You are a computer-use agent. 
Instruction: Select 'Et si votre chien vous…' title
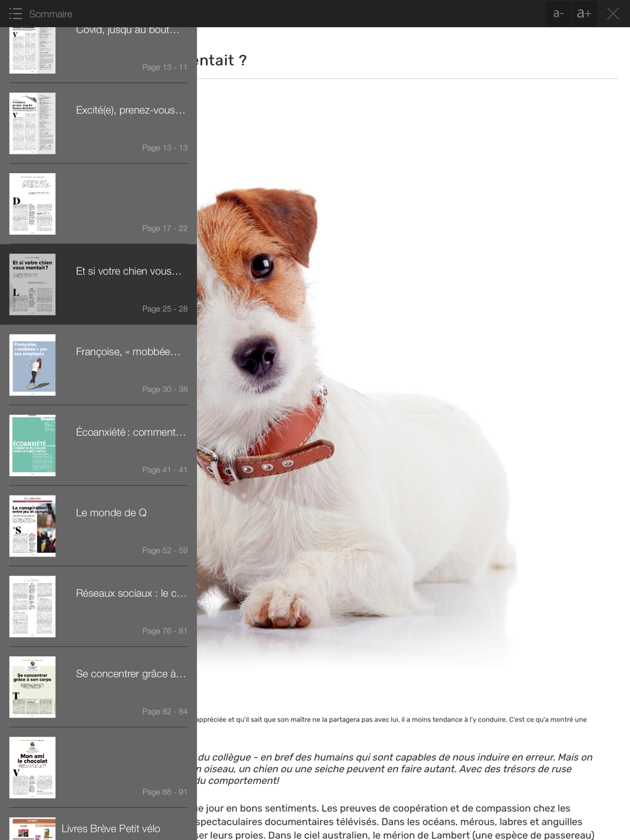coord(129,271)
